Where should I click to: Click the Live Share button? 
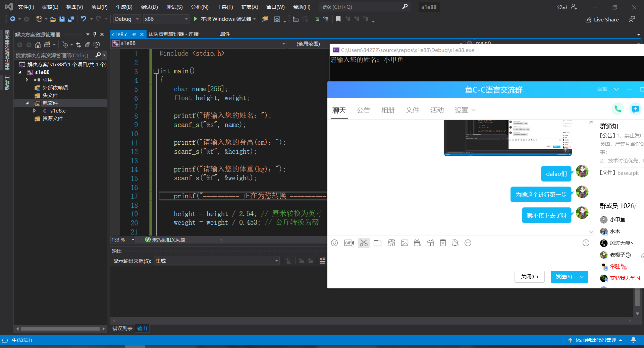click(602, 19)
